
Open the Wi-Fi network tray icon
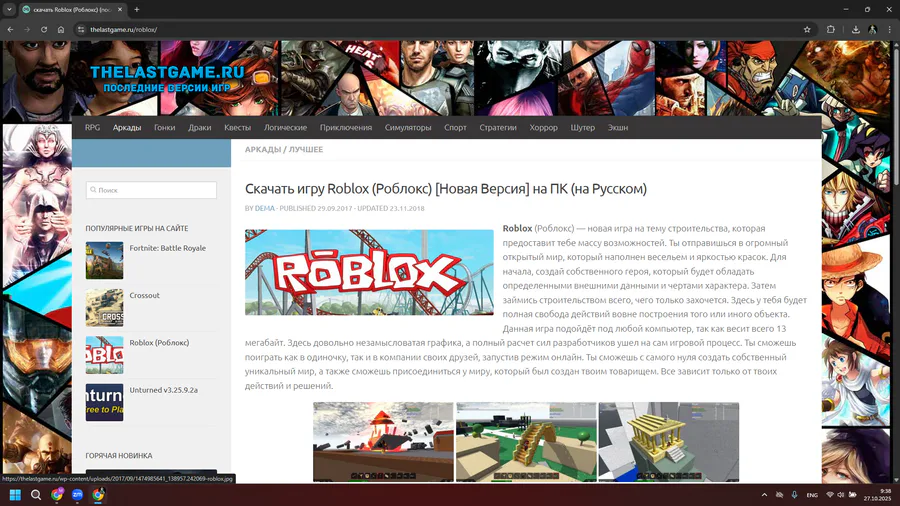pyautogui.click(x=830, y=495)
